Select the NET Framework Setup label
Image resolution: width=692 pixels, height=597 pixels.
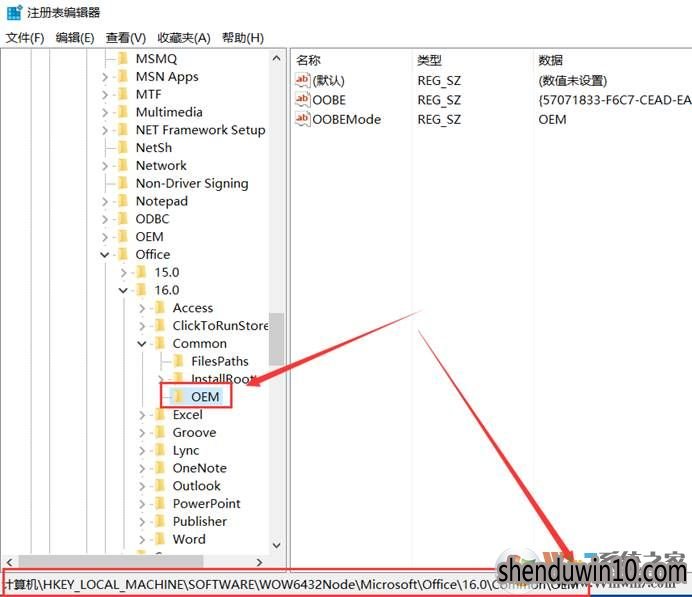coord(200,130)
